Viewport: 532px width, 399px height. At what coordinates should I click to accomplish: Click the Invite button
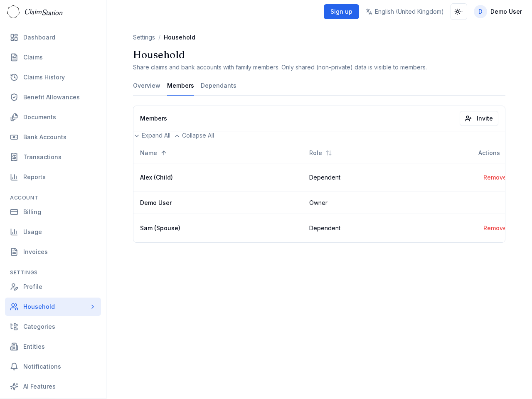pyautogui.click(x=479, y=118)
